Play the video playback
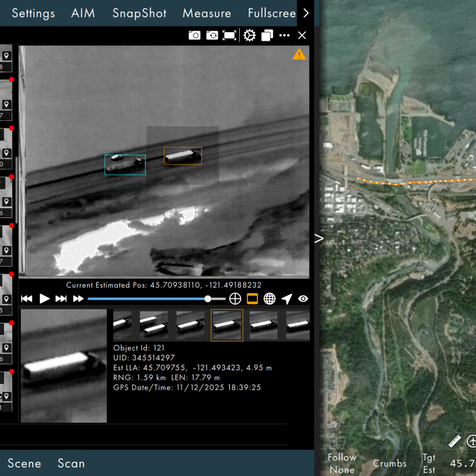Image resolution: width=476 pixels, height=476 pixels. 44,299
